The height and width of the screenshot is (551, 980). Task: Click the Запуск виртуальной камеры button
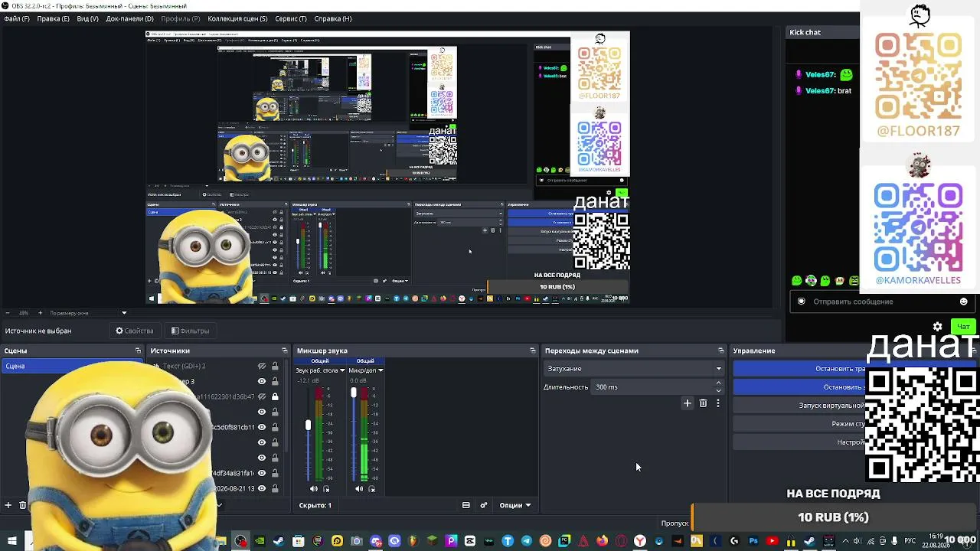(x=799, y=406)
